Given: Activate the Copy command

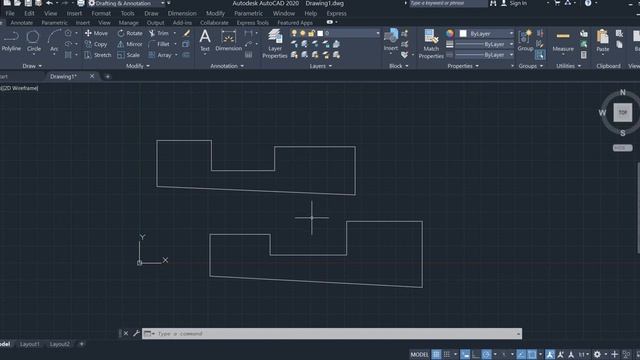Looking at the screenshot, I should tap(96, 44).
